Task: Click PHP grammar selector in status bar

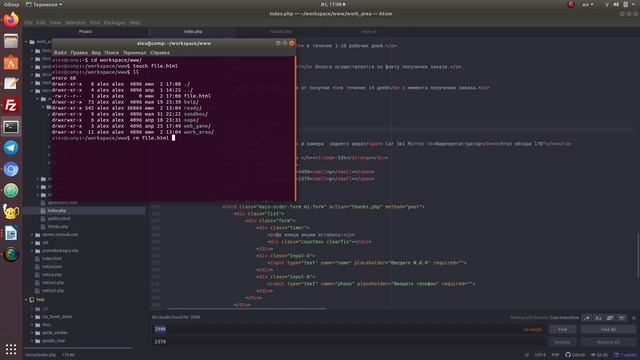Action: [x=555, y=355]
